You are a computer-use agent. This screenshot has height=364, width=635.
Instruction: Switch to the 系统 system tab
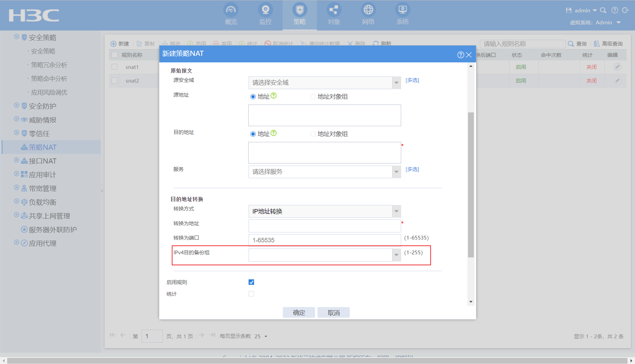point(403,15)
